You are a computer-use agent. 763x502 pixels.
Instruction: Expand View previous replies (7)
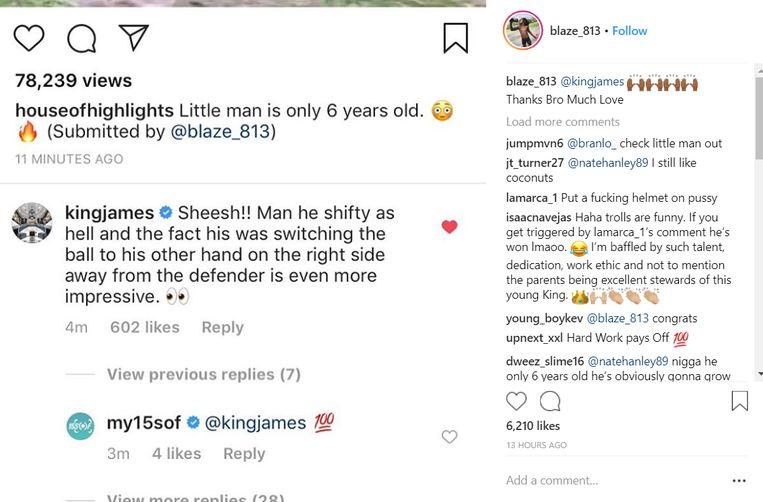(204, 374)
